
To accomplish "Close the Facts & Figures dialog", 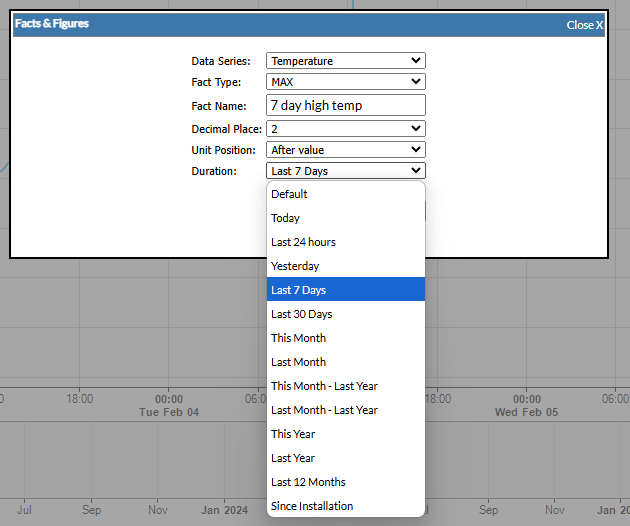I will coord(584,25).
